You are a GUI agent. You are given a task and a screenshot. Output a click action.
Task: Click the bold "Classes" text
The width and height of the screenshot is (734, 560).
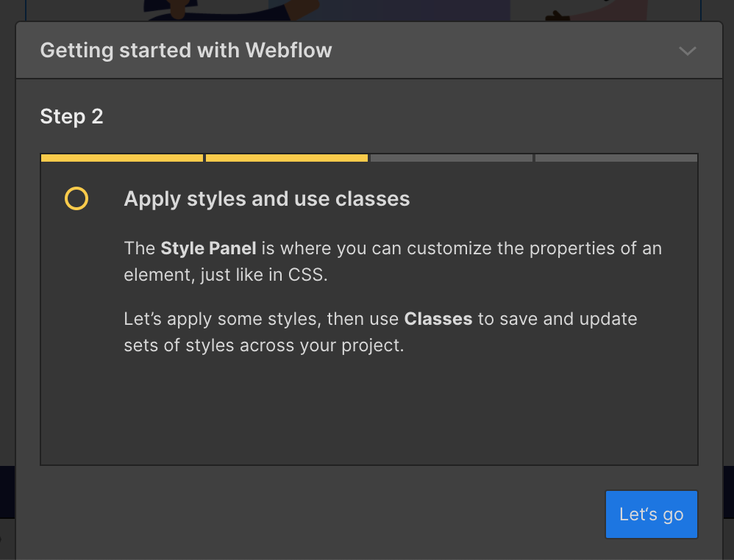tap(438, 319)
